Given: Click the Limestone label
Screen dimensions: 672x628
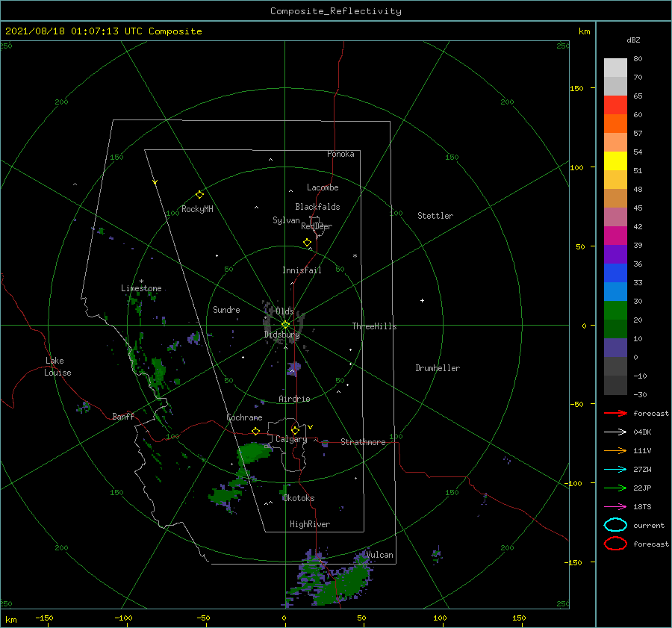Looking at the screenshot, I should pos(141,288).
